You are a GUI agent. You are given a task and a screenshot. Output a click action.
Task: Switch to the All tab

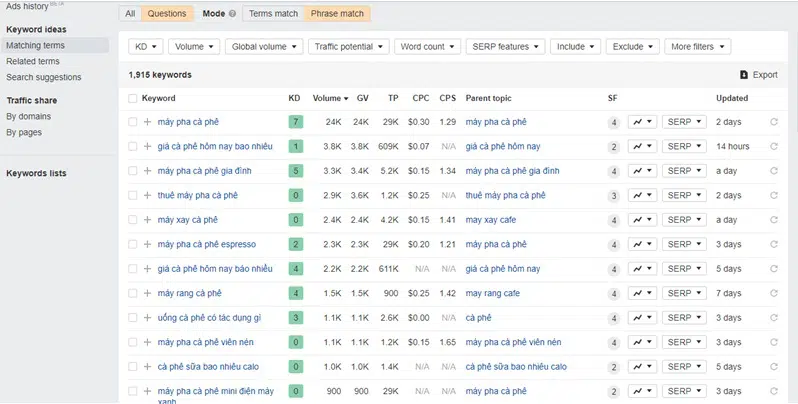[130, 14]
